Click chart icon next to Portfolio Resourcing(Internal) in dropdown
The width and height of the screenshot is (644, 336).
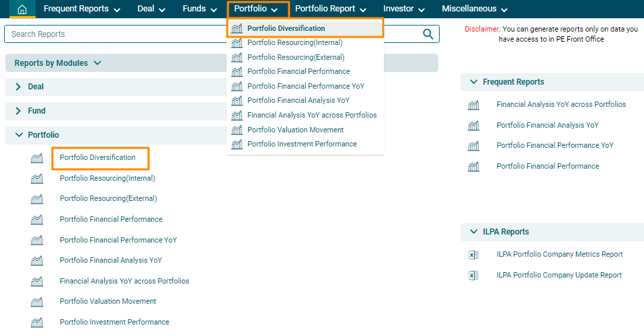pos(237,43)
